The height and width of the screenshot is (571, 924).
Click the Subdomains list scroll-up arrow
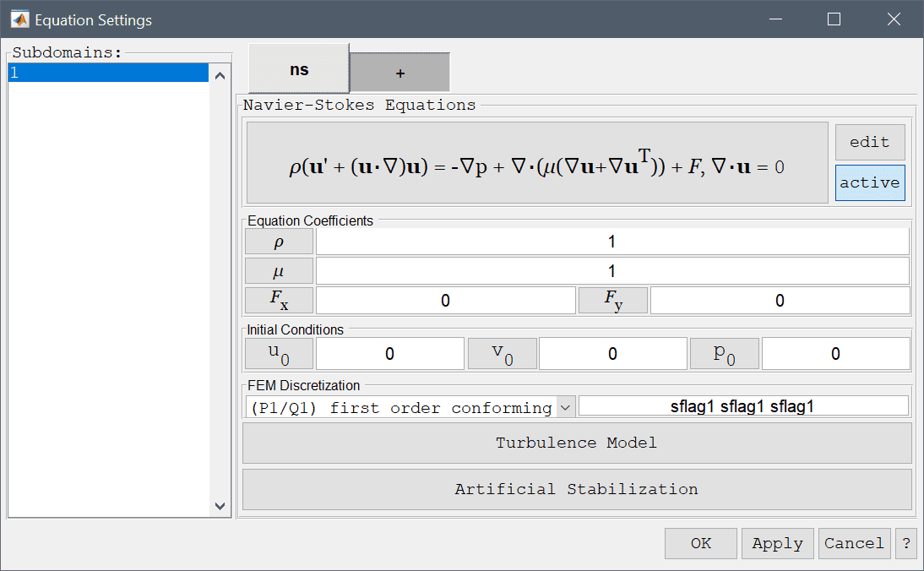coord(220,75)
